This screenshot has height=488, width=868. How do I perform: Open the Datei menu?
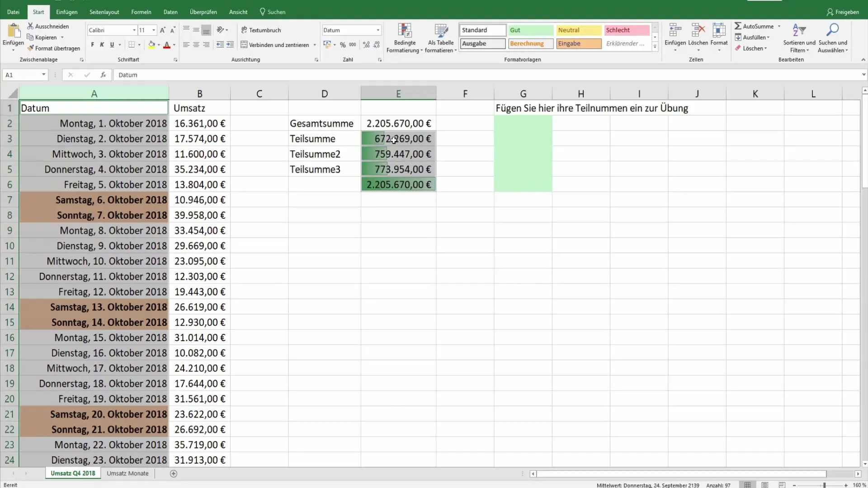(x=13, y=12)
